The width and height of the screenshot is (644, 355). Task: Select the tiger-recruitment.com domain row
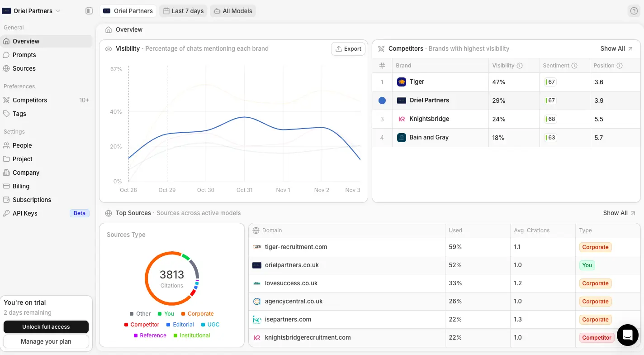(x=296, y=247)
